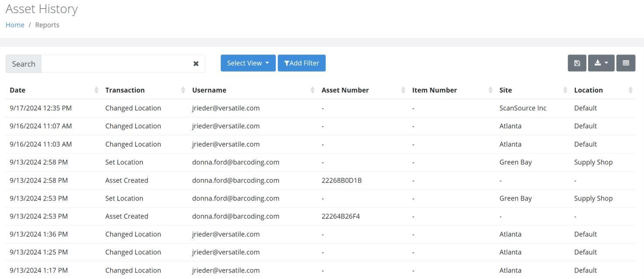
Task: Click Atlanta in the 11:07 AM row
Action: 510,126
